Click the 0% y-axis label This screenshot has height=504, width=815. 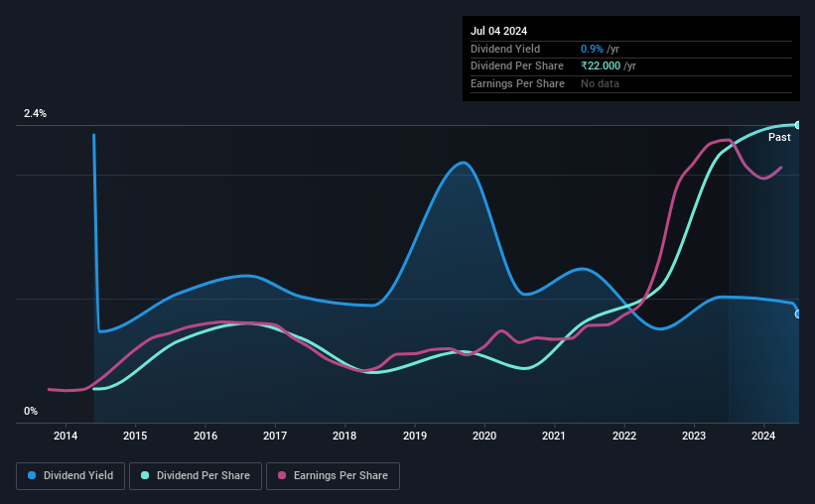[x=31, y=411]
